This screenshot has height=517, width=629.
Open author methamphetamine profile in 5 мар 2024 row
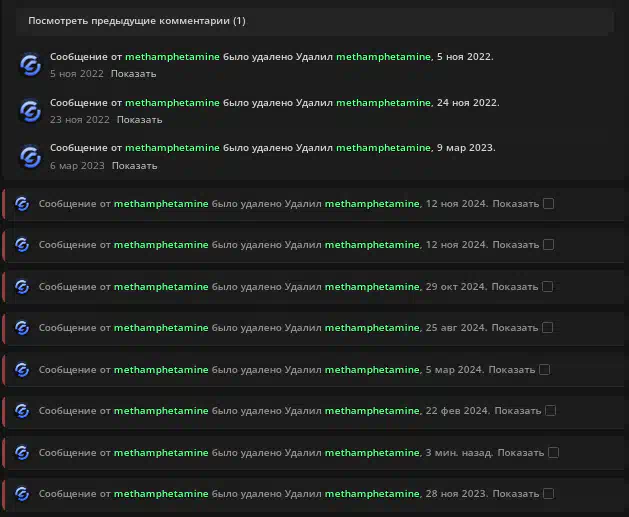[161, 370]
